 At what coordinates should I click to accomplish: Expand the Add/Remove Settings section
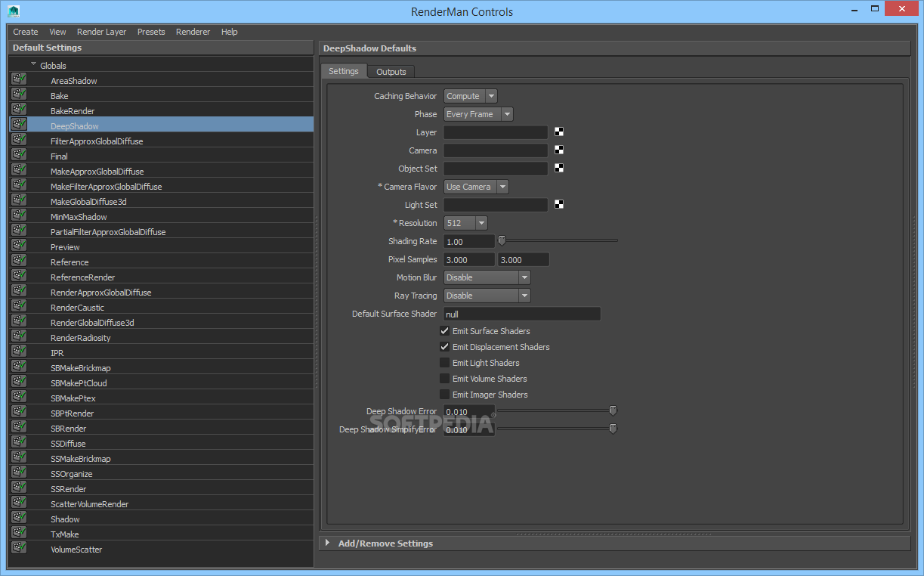(327, 543)
